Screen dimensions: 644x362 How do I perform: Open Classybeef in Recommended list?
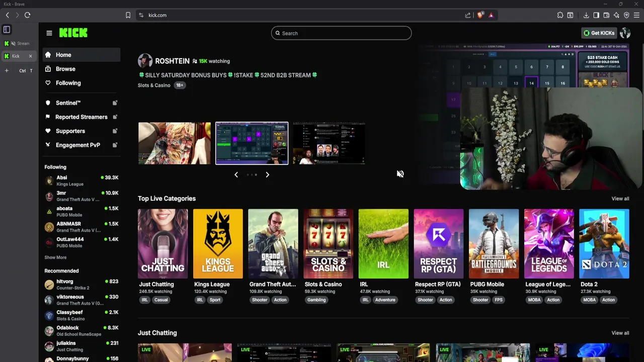(82, 315)
